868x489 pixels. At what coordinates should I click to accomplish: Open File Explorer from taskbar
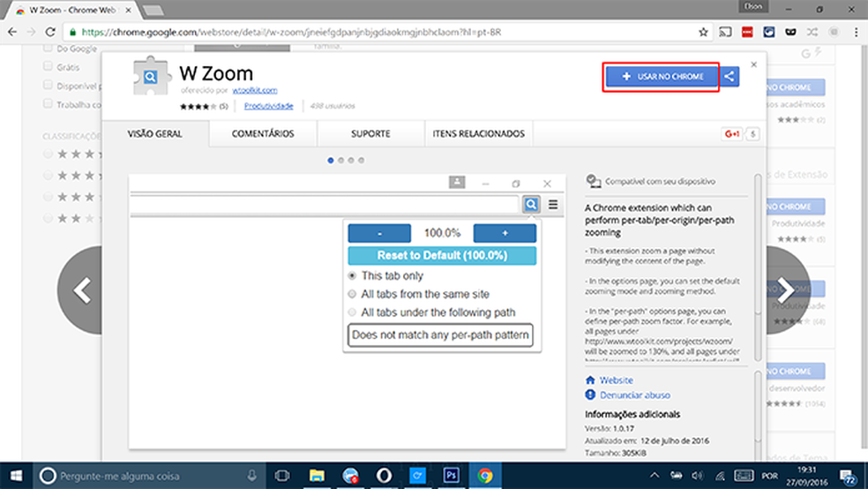click(x=317, y=476)
